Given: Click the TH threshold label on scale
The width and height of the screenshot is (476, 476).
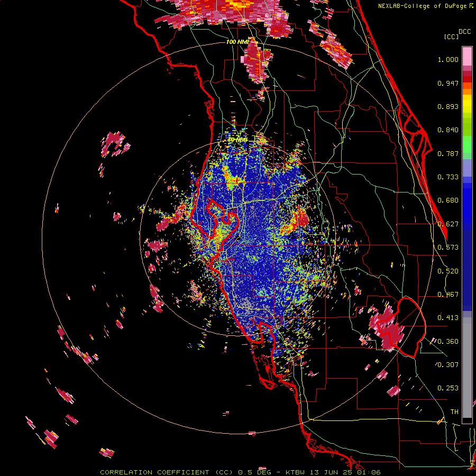Looking at the screenshot, I should coord(454,412).
